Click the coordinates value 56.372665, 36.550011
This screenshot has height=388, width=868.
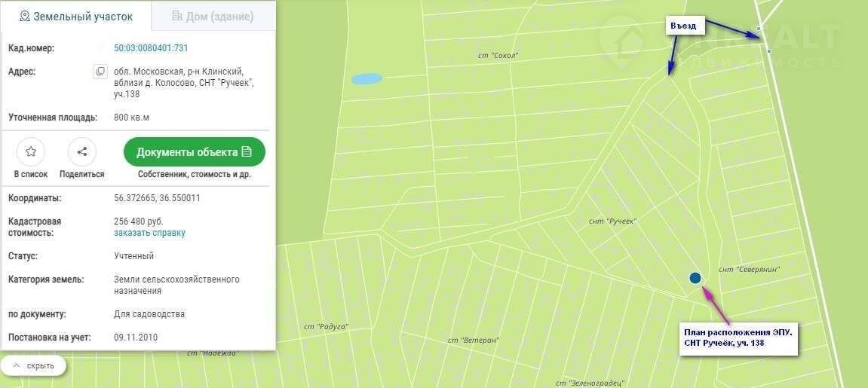coord(157,198)
